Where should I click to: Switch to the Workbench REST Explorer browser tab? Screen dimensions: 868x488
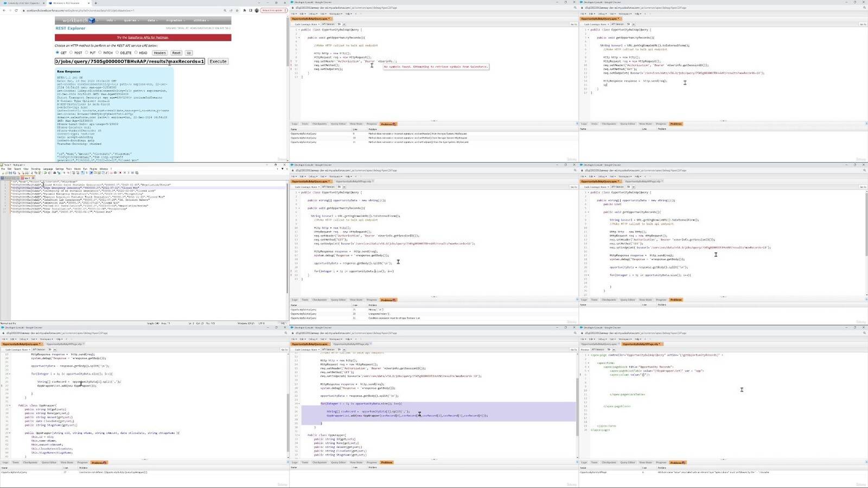pyautogui.click(x=69, y=3)
